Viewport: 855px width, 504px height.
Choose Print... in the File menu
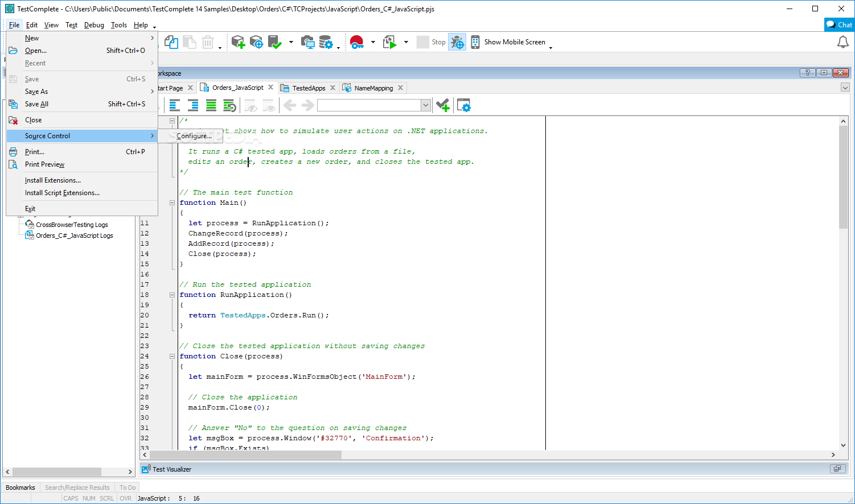[82, 152]
